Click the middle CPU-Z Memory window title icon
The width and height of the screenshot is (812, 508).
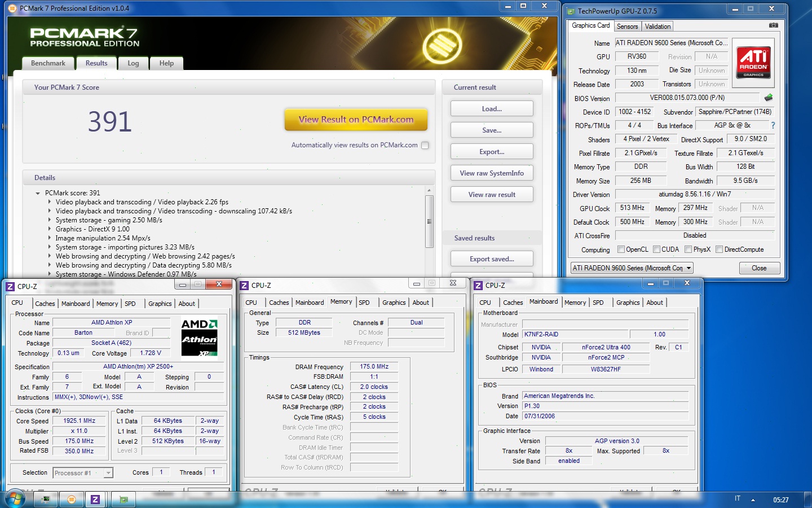point(244,286)
